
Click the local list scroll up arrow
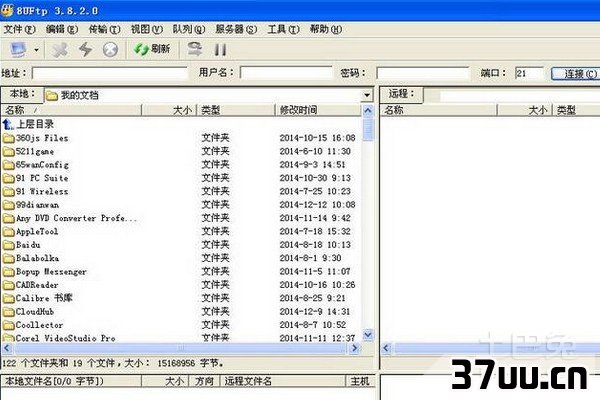coord(368,111)
